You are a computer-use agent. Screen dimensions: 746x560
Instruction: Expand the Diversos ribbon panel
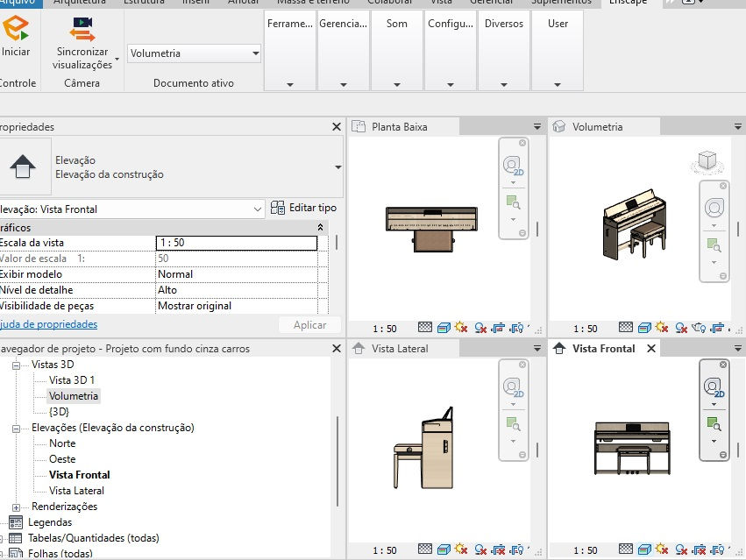503,85
